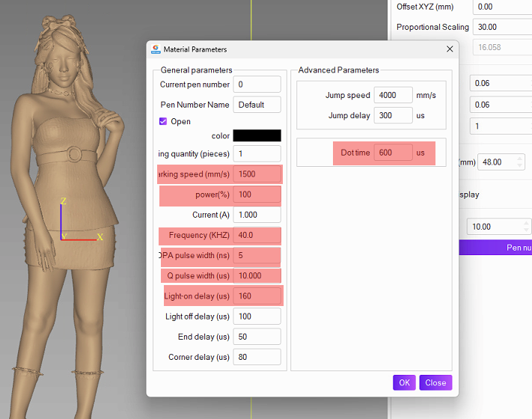Click the Jump delay value field
This screenshot has width=532, height=419.
(x=394, y=115)
